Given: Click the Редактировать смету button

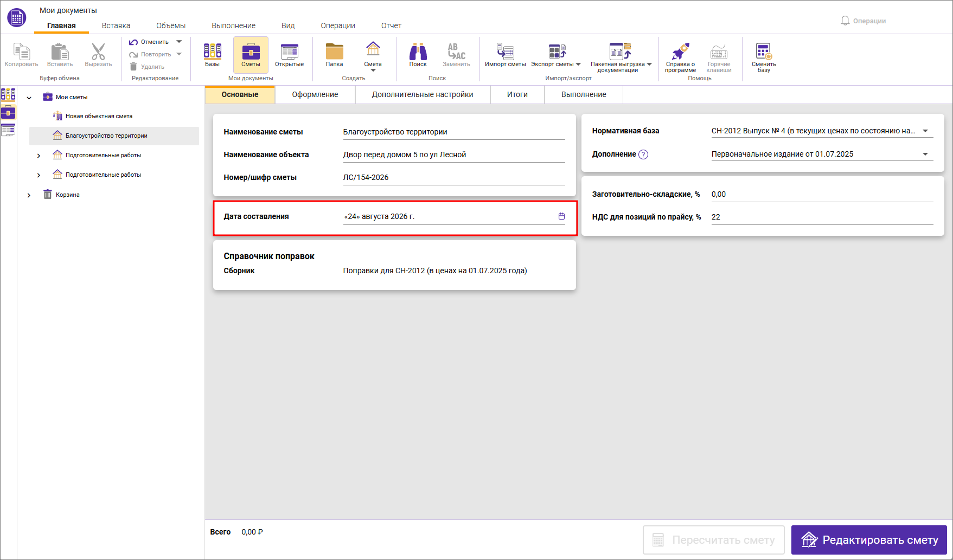Looking at the screenshot, I should pos(869,540).
